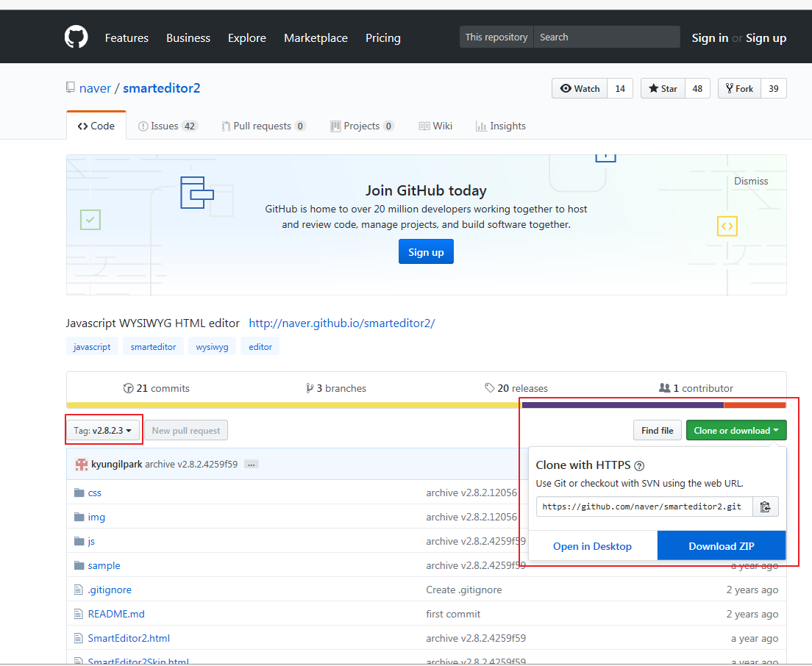Open the watchers count 14
The height and width of the screenshot is (666, 812).
tap(620, 88)
